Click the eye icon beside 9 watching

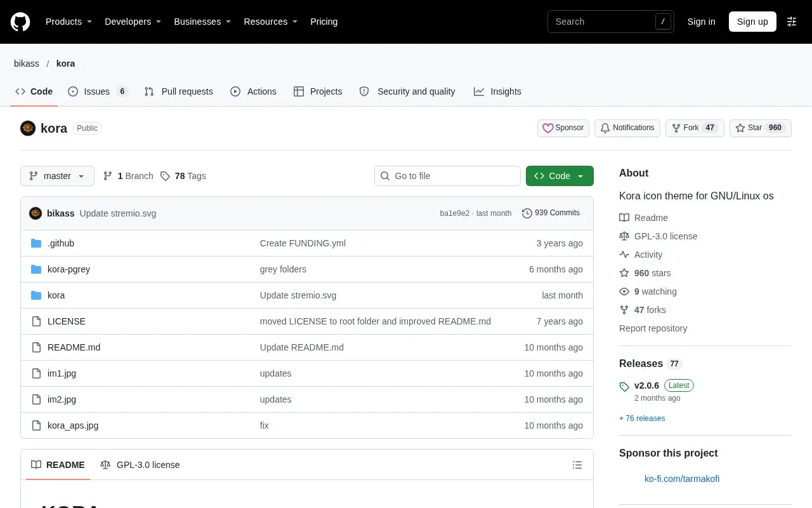click(624, 291)
